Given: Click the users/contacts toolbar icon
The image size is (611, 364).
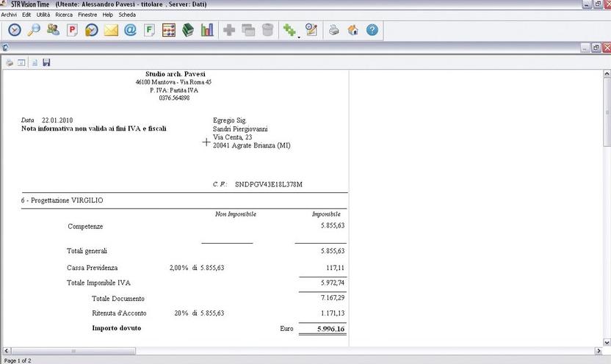Looking at the screenshot, I should coord(53,30).
